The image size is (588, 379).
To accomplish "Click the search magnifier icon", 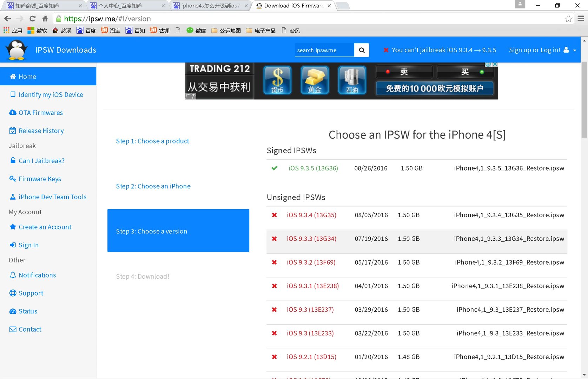I will click(x=361, y=50).
